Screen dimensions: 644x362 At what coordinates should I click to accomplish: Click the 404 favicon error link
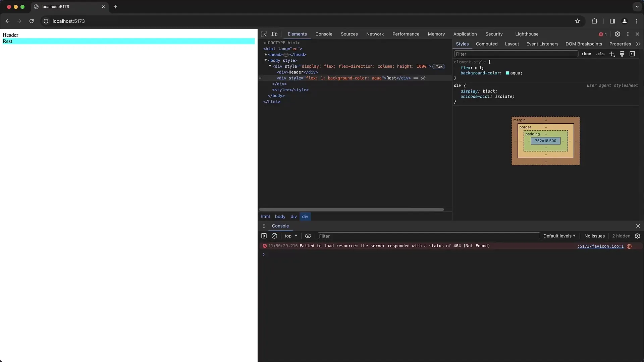click(600, 246)
